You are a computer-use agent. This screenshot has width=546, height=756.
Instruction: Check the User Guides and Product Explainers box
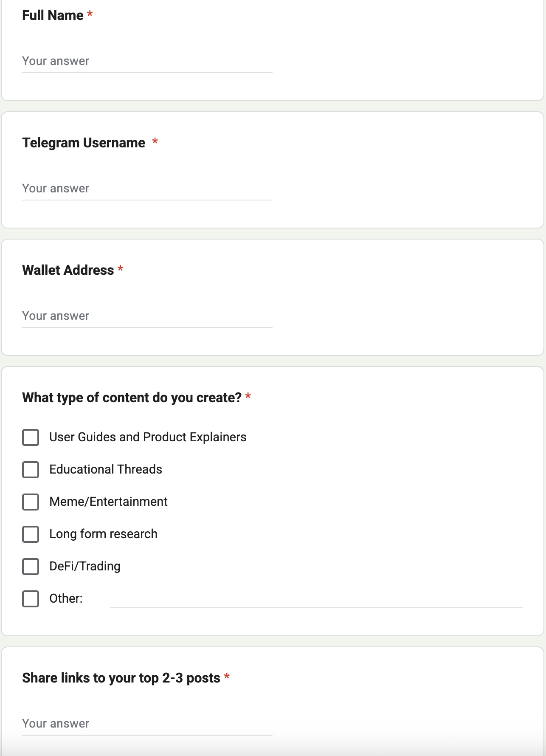(31, 437)
